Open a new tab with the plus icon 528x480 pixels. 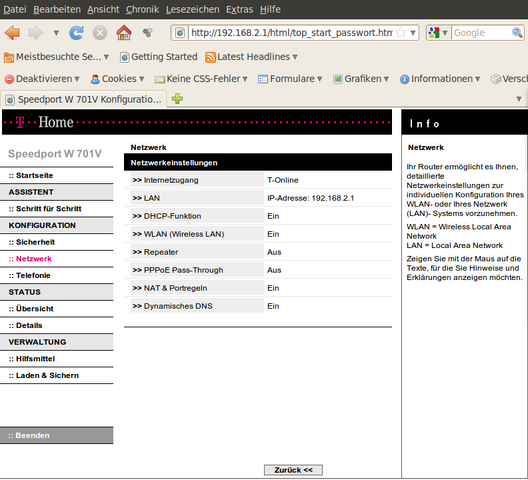coord(177,99)
